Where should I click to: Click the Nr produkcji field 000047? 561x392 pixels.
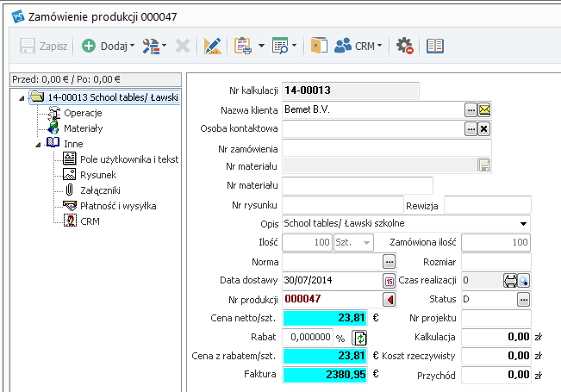pos(332,299)
